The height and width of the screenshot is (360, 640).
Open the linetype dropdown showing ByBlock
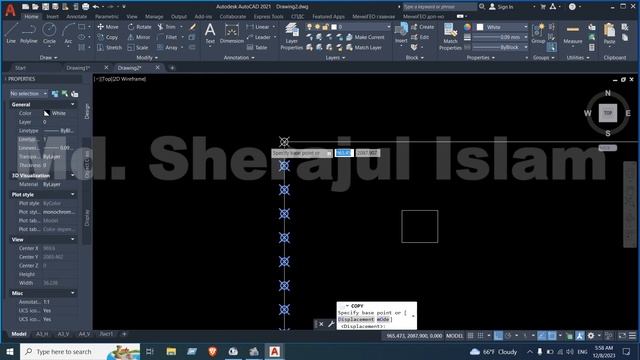click(x=500, y=47)
